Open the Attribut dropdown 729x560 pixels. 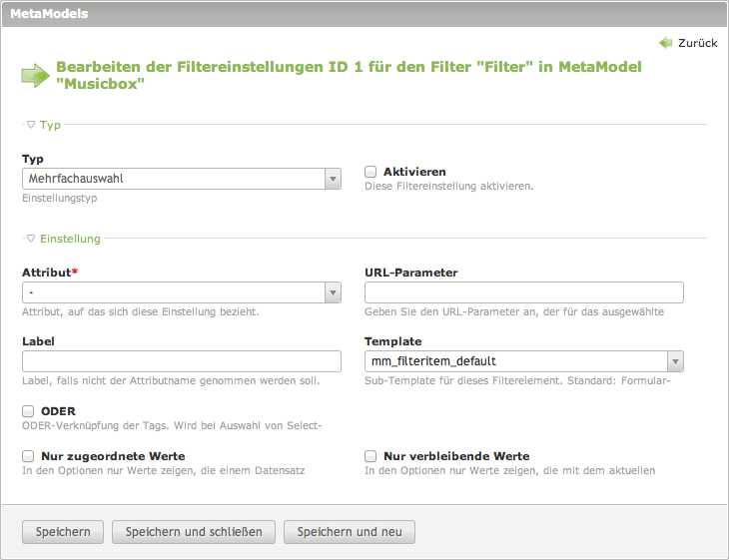coord(182,292)
